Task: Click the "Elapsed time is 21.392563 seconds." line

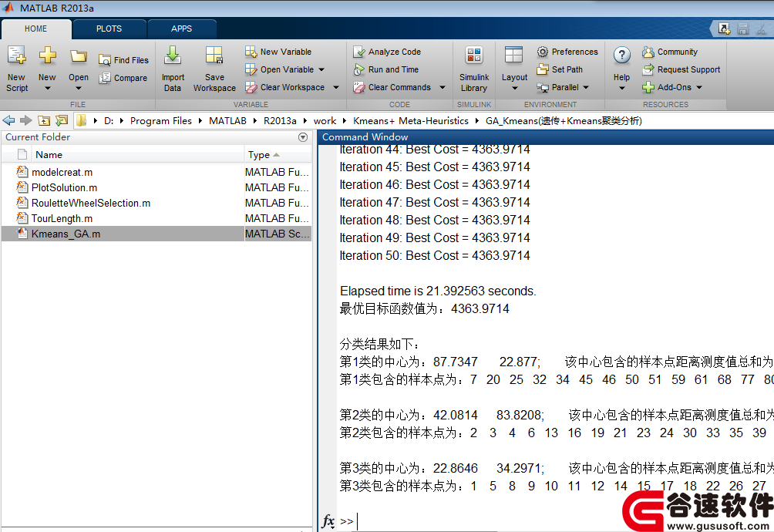Action: (x=438, y=291)
